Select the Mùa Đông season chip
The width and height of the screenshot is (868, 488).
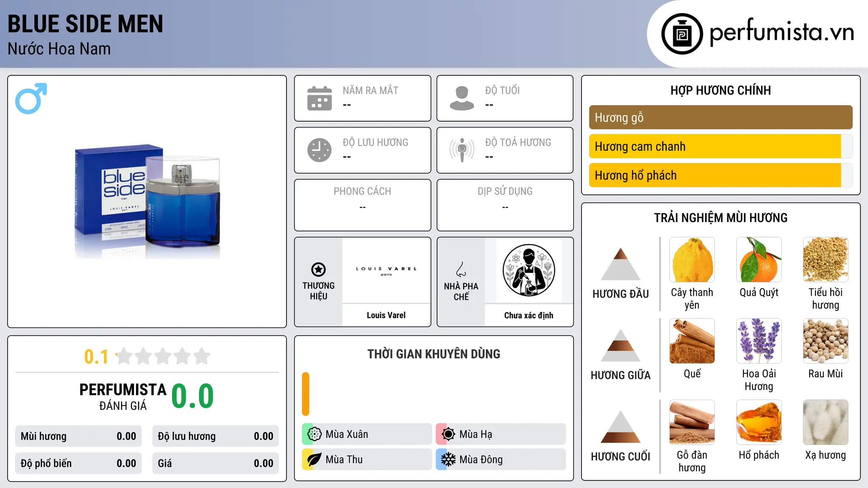coord(501,460)
